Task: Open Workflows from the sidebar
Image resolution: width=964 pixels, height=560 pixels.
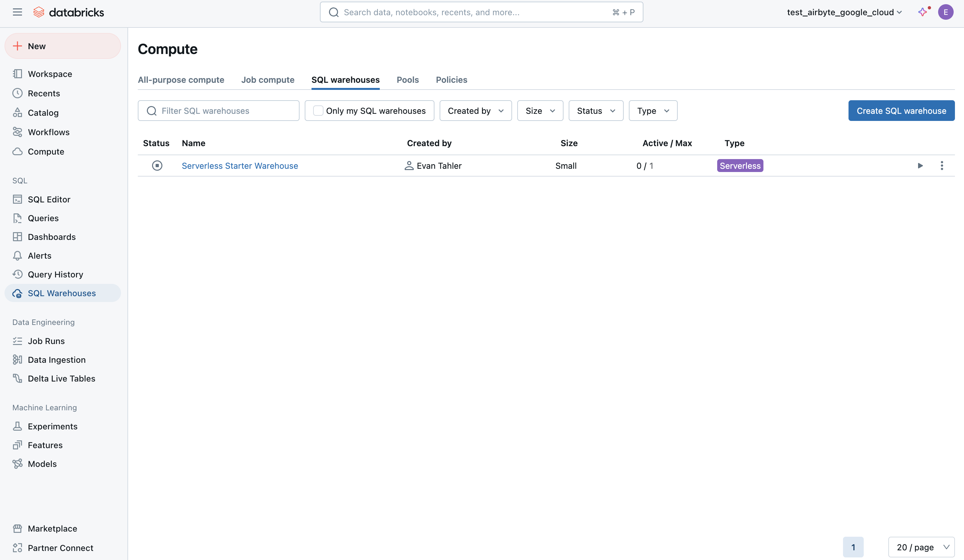Action: (49, 132)
